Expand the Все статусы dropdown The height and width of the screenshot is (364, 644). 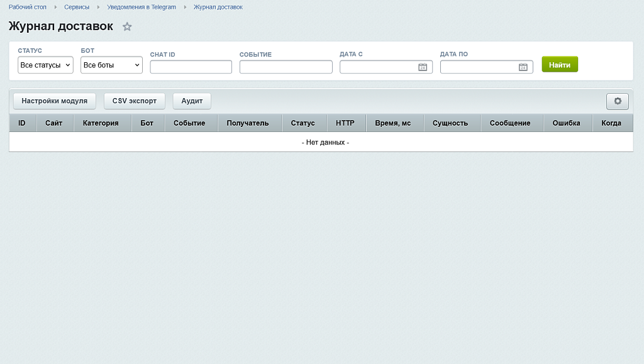45,65
